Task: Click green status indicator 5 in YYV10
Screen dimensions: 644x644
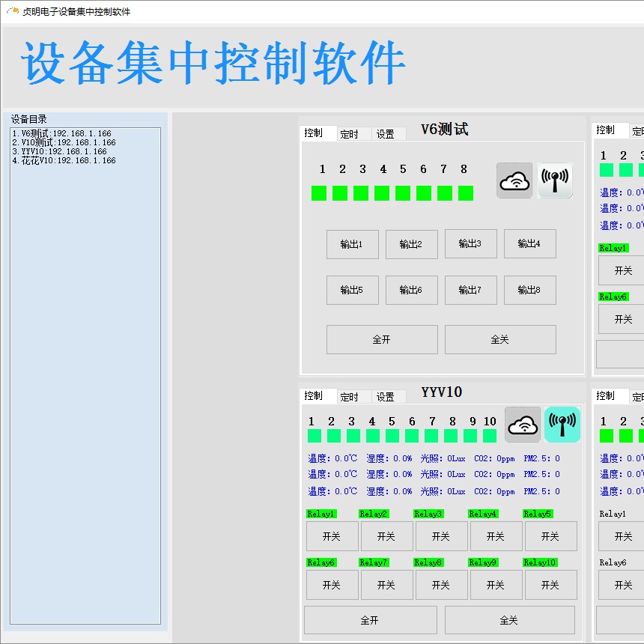Action: tap(392, 436)
